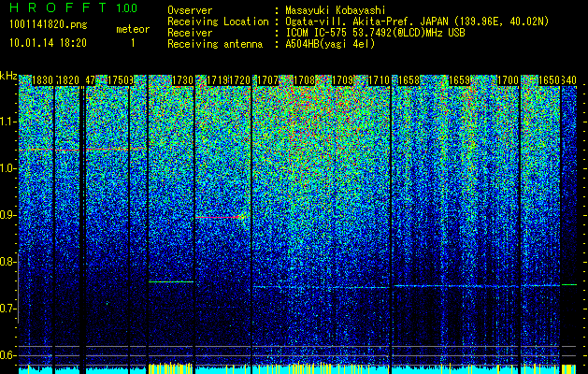Click the 0.7 frequency axis label
The width and height of the screenshot is (588, 374).
8,309
